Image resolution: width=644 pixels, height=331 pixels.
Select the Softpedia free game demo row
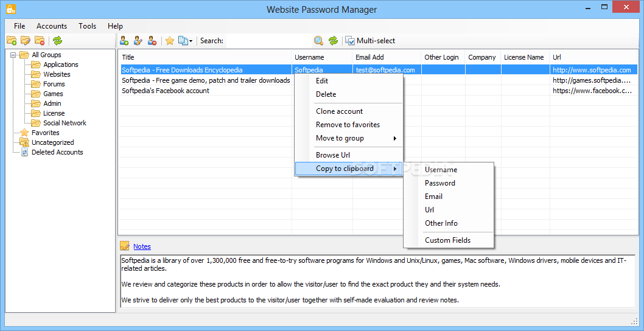click(x=206, y=80)
